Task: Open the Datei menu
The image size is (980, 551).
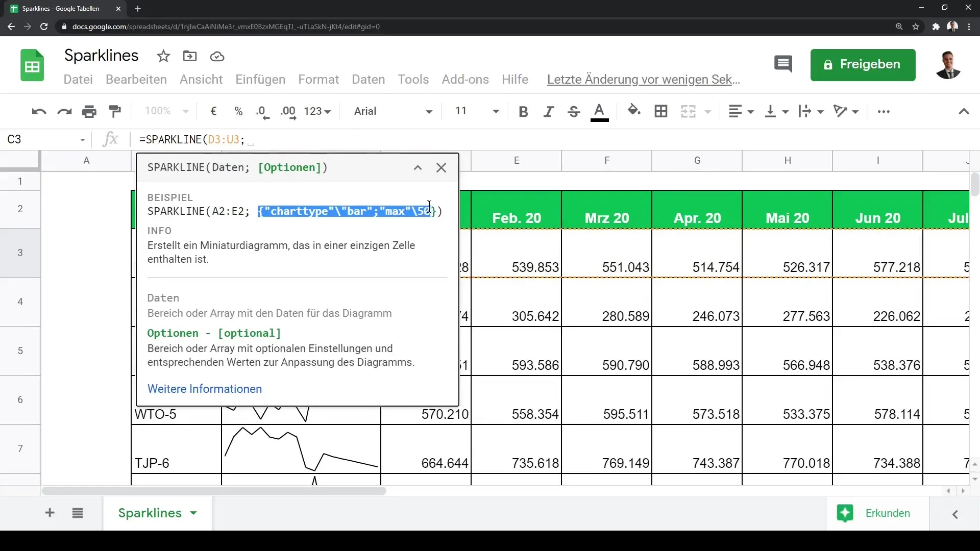Action: point(78,80)
